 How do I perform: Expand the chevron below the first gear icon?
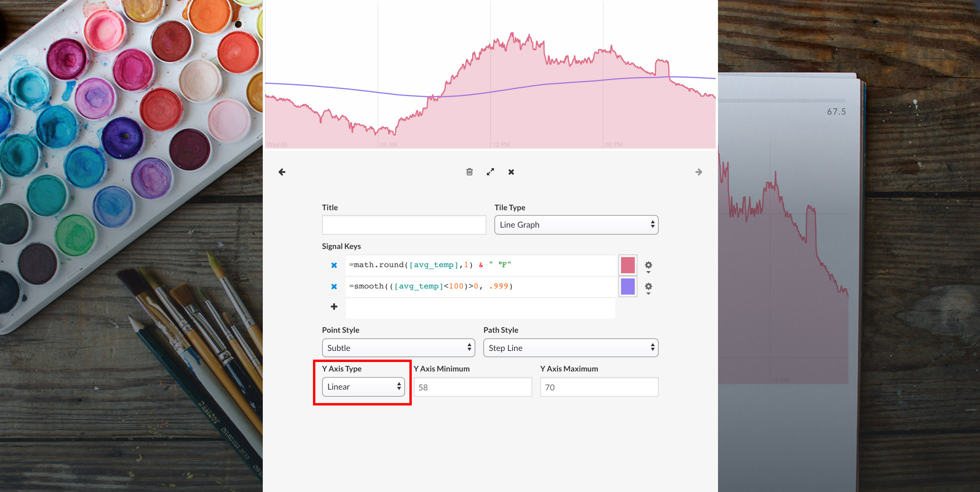point(648,273)
